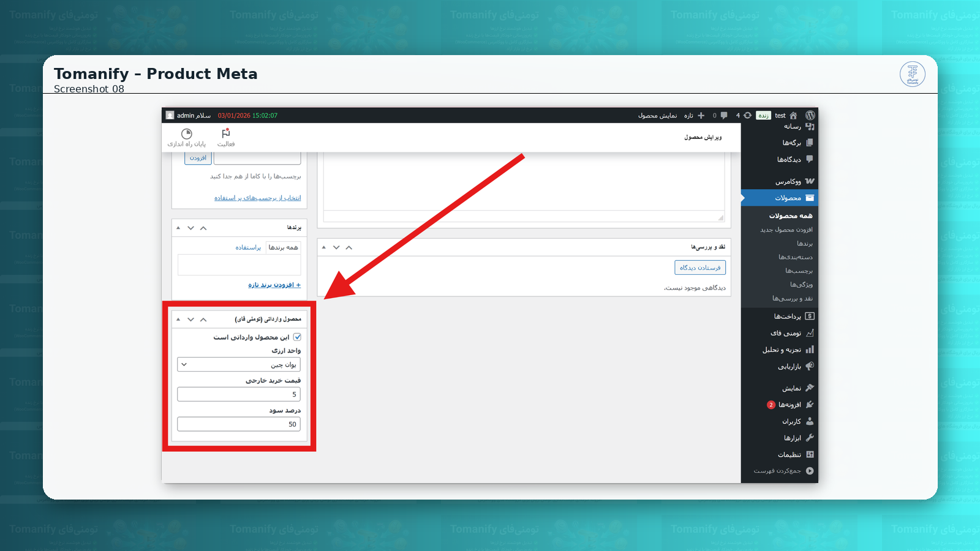The image size is (980, 551).
Task: Click the profit percentage input field
Action: [x=239, y=424]
